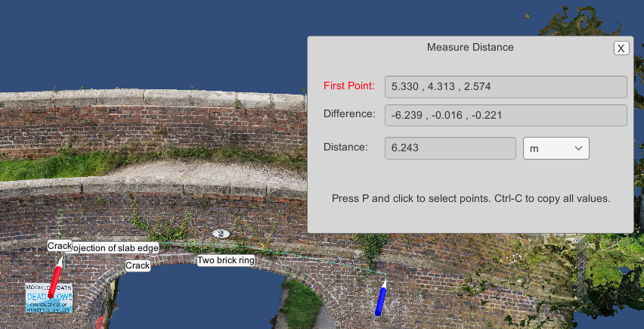This screenshot has width=644, height=329.
Task: Click the upper Crack label near red pencil
Action: click(60, 246)
